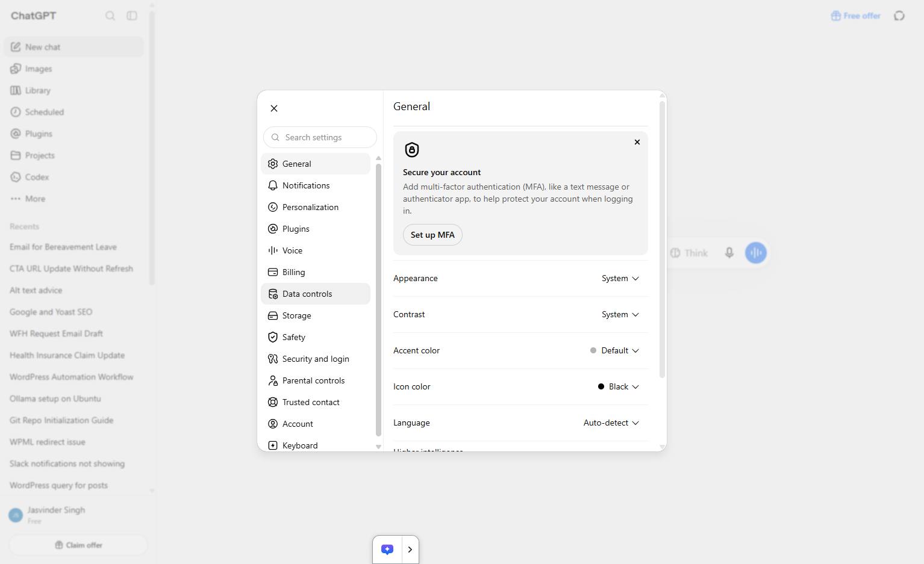Open Images in the sidebar
Screen dimensions: 924x564
(x=73, y=69)
